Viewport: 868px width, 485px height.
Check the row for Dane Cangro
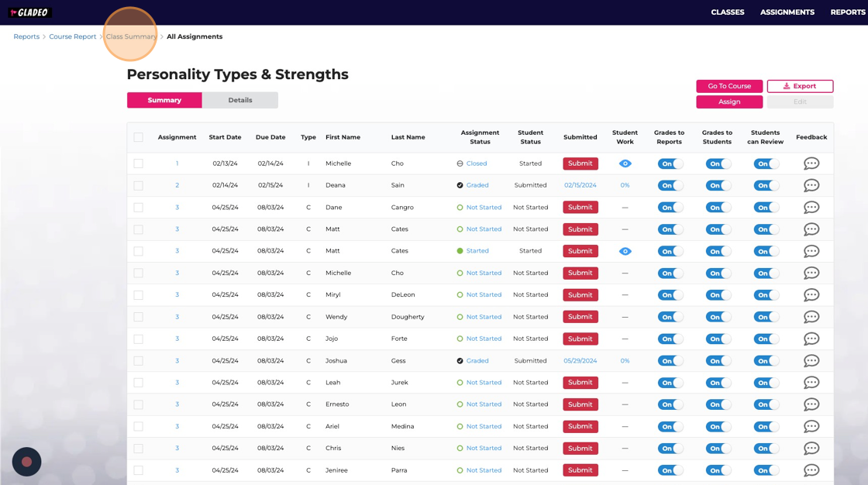139,207
